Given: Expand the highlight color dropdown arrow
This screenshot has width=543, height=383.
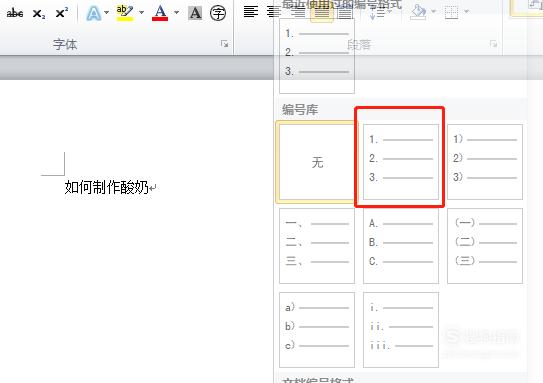Looking at the screenshot, I should 141,13.
